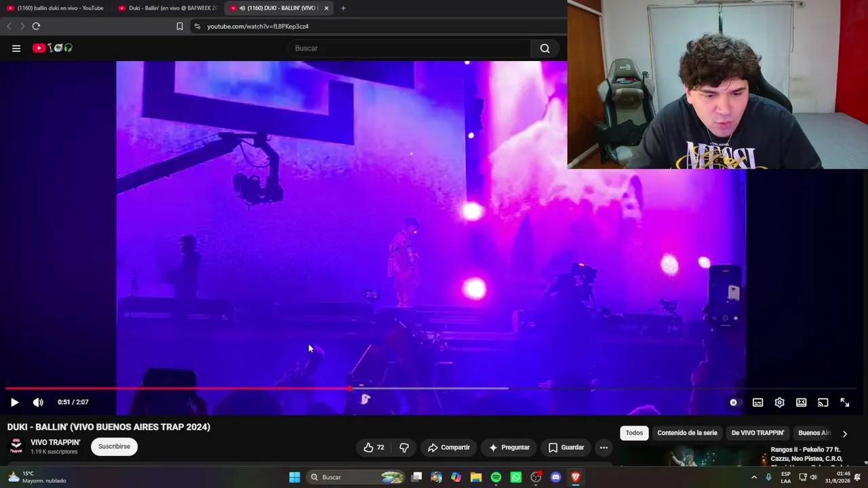
Task: Open the ESP LAA language switcher
Action: (786, 477)
